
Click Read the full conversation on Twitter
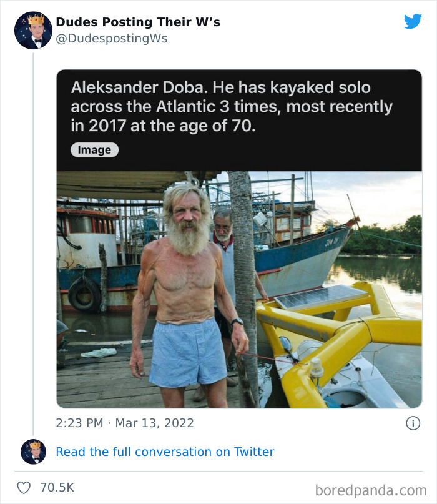coord(165,451)
